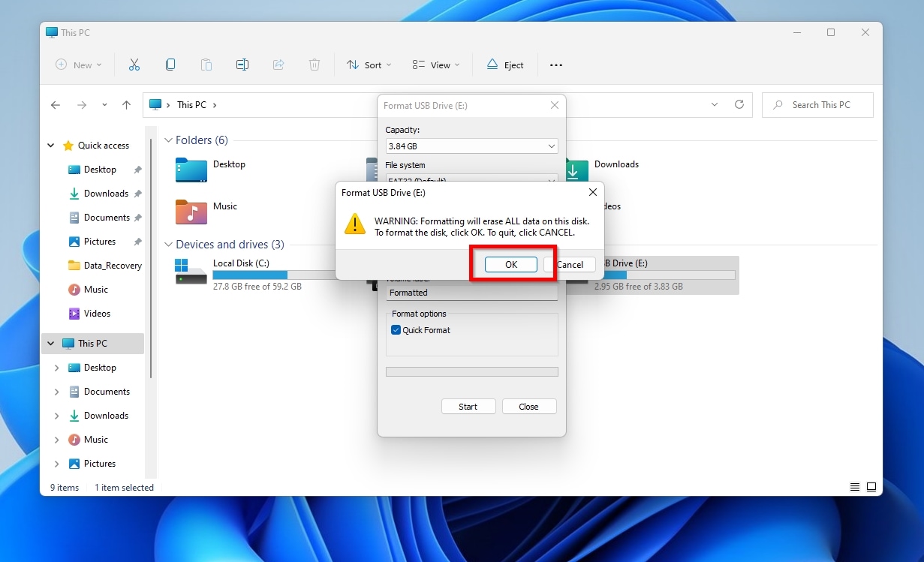Open address bar history dropdown chevron
Viewport: 924px width, 562px height.
(715, 105)
